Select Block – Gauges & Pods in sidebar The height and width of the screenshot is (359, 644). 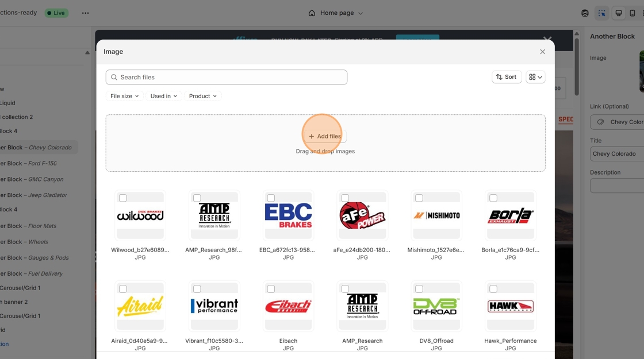point(34,258)
